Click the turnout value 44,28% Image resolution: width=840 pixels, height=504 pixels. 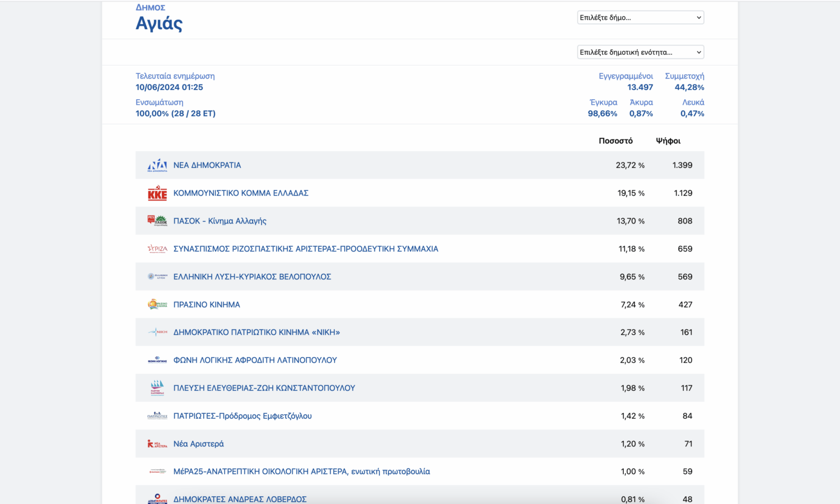(x=689, y=87)
